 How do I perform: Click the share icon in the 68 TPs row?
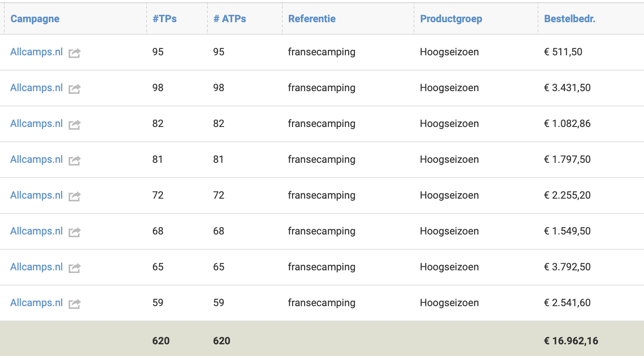click(74, 232)
